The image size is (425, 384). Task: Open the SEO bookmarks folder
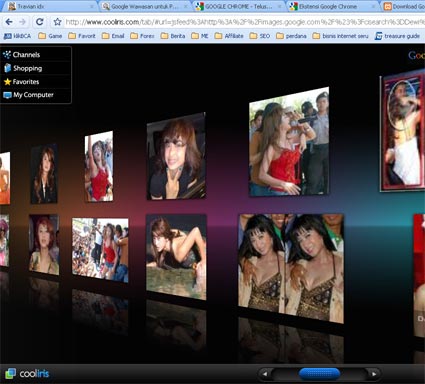coord(260,36)
